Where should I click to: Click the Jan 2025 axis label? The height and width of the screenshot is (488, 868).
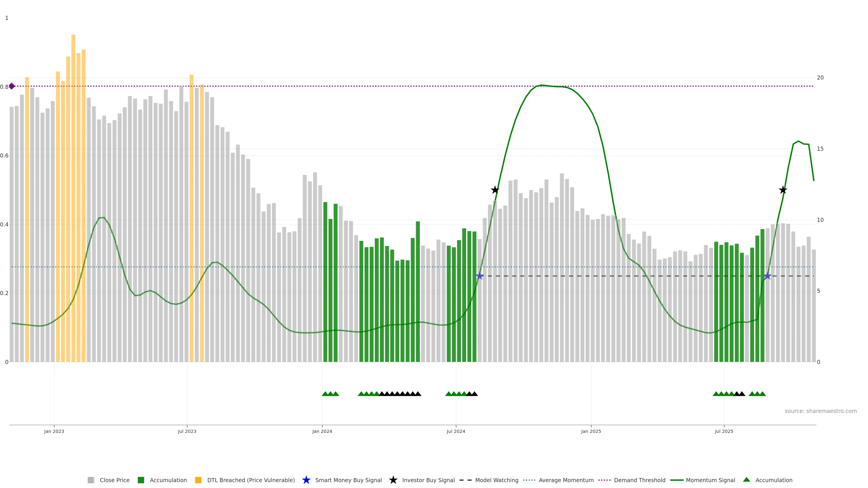[591, 431]
